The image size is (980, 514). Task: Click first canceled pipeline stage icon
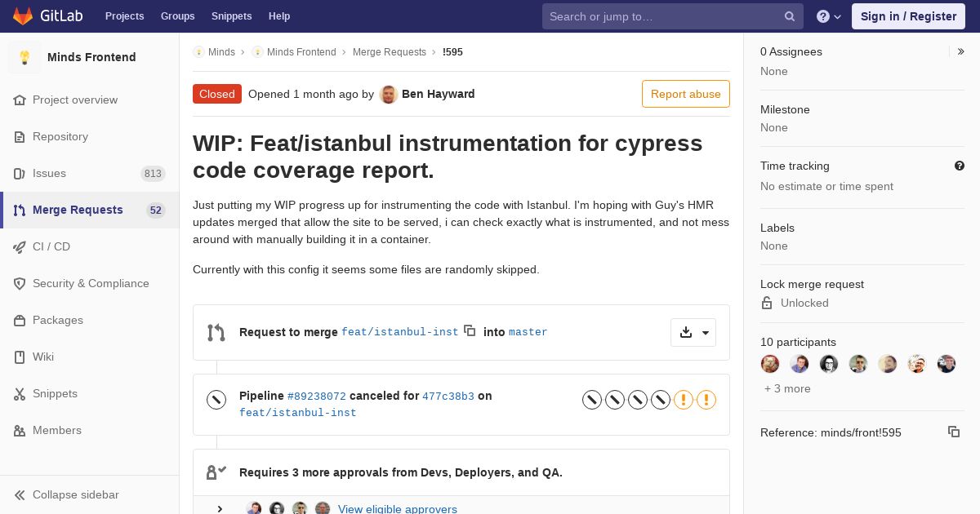coord(592,400)
